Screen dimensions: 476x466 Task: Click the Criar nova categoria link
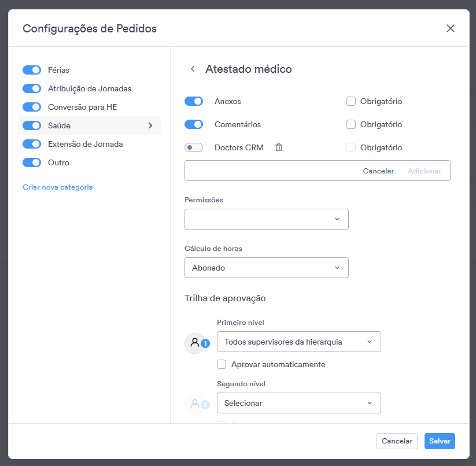coord(58,187)
